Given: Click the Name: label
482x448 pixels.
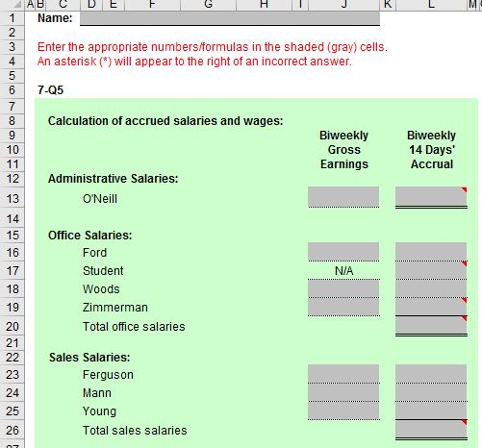Looking at the screenshot, I should pyautogui.click(x=55, y=18).
